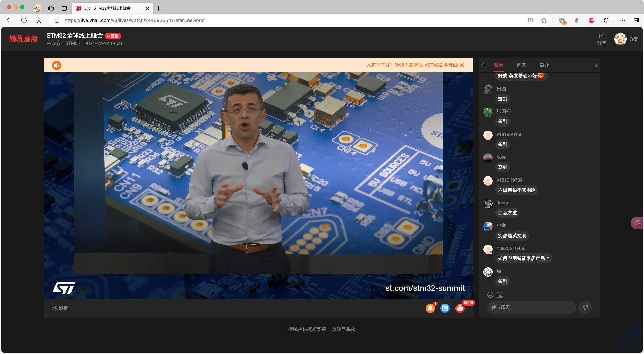Image resolution: width=644 pixels, height=354 pixels.
Task: Open a new browser tab
Action: coord(159,8)
